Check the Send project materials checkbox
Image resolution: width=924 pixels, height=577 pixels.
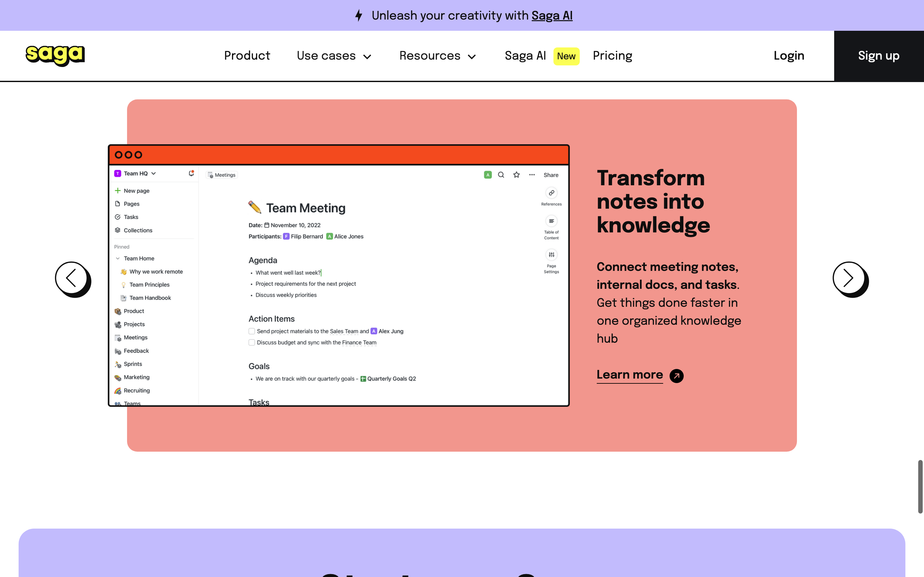[252, 331]
